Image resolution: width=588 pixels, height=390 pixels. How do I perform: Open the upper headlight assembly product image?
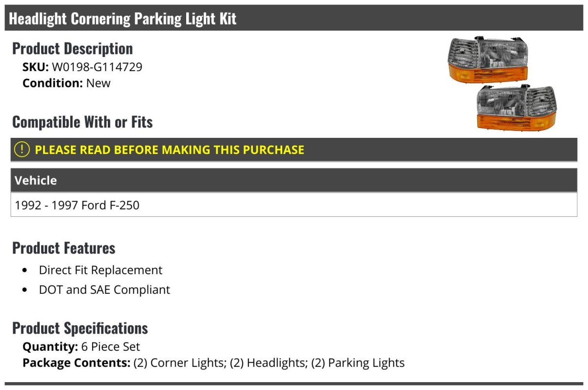click(x=488, y=59)
